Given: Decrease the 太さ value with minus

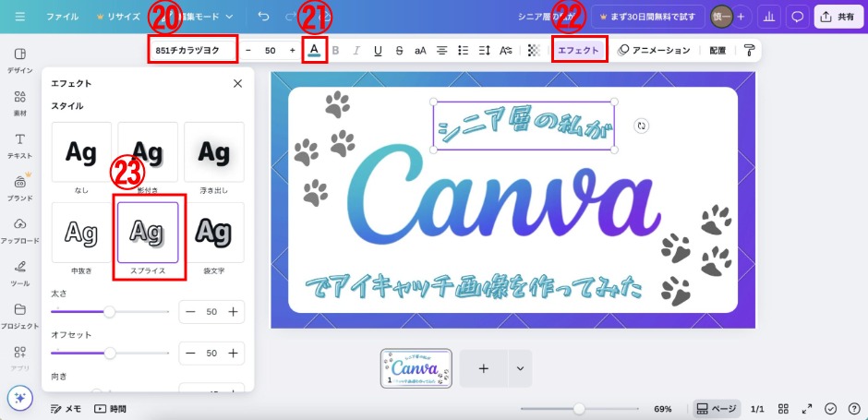Looking at the screenshot, I should (191, 312).
